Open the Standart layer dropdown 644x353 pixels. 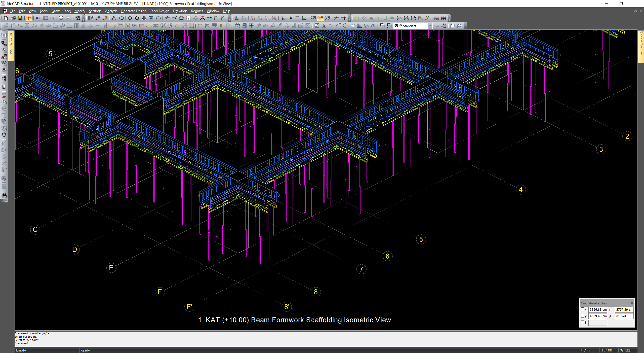click(430, 26)
